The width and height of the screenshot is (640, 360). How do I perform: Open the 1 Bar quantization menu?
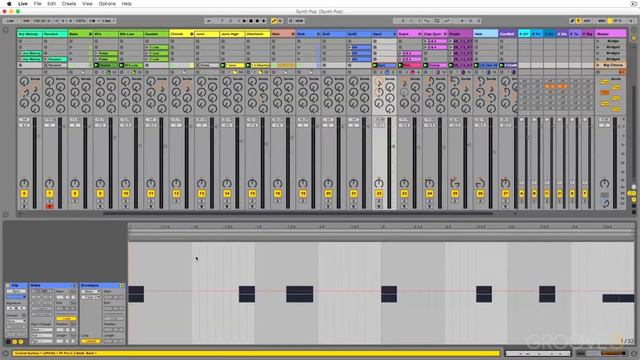(x=109, y=20)
